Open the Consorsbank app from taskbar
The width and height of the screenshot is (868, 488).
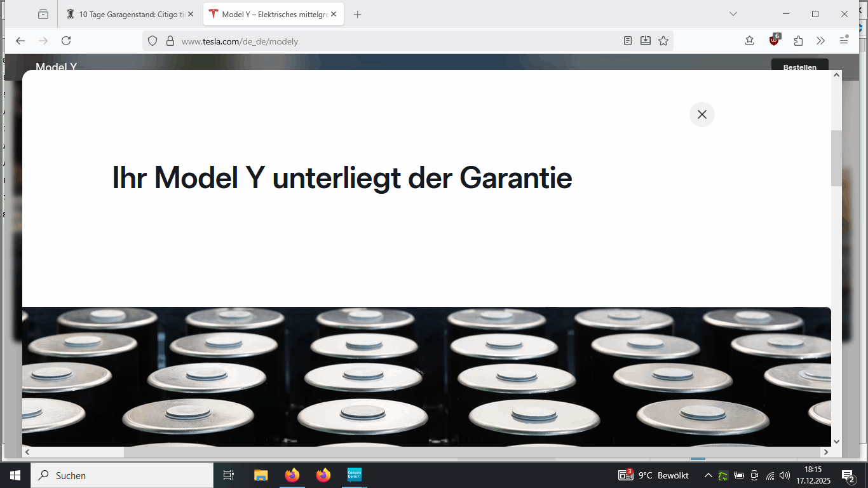tap(354, 475)
